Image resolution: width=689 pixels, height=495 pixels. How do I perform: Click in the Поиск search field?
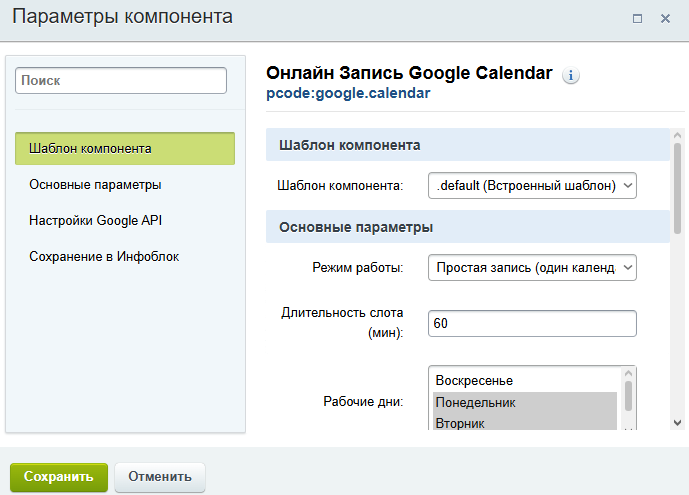pyautogui.click(x=121, y=80)
